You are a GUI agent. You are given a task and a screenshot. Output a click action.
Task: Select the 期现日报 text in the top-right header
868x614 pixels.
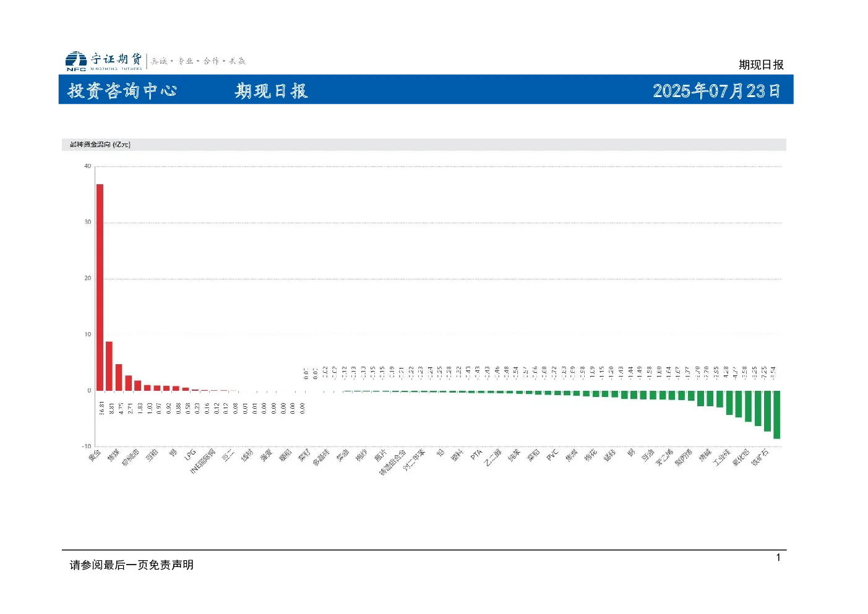761,65
